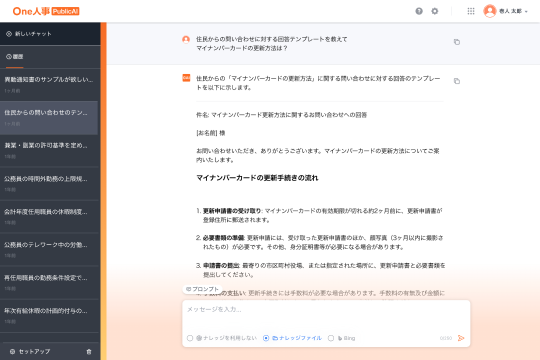
Task: Click the user message avatar icon
Action: point(186,39)
